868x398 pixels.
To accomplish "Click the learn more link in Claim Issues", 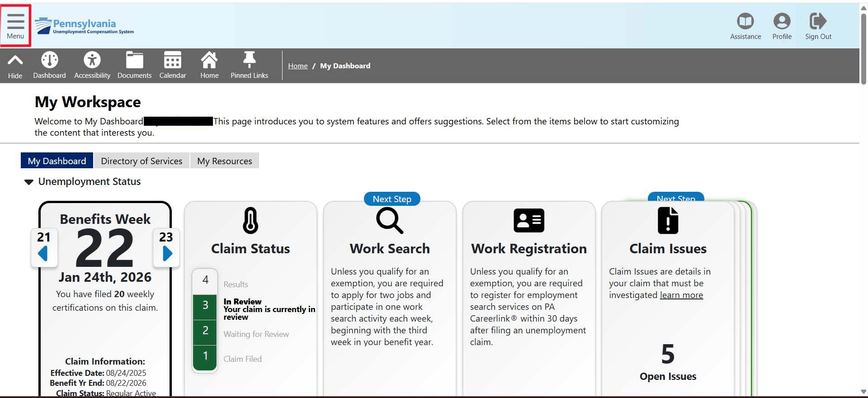I will 681,295.
